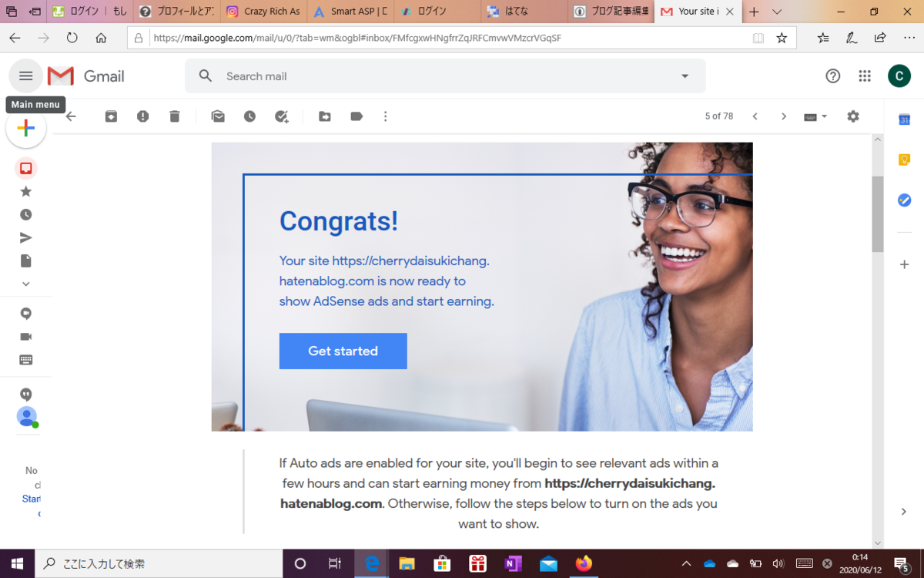The width and height of the screenshot is (924, 578).
Task: Open Google Keep side panel
Action: [905, 160]
